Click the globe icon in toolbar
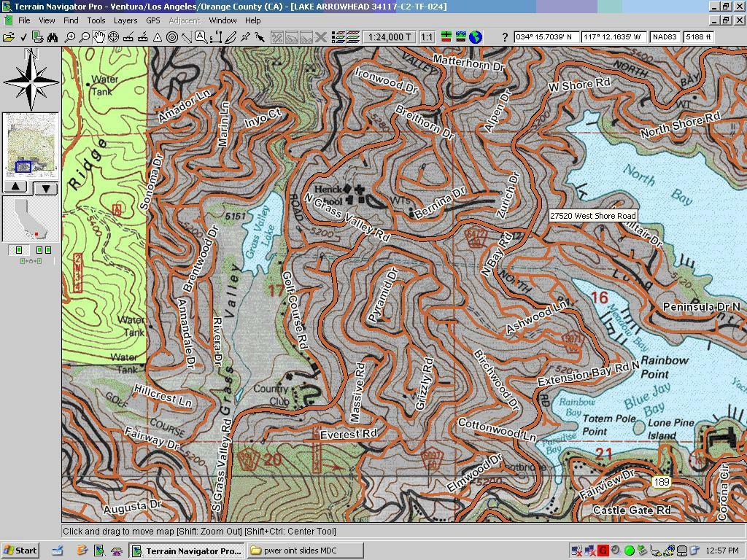Screen dimensions: 747x560 click(x=476, y=37)
